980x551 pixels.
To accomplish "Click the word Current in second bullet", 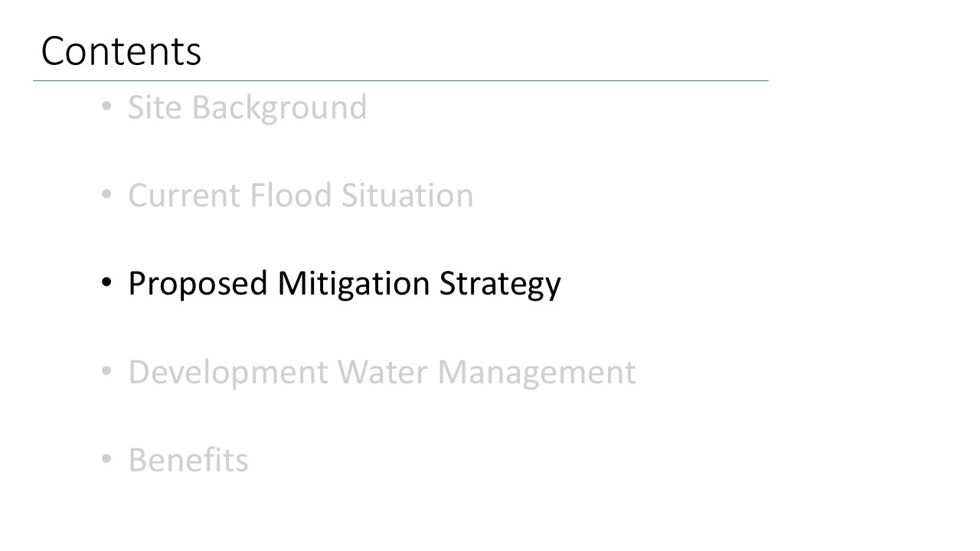I will point(184,195).
